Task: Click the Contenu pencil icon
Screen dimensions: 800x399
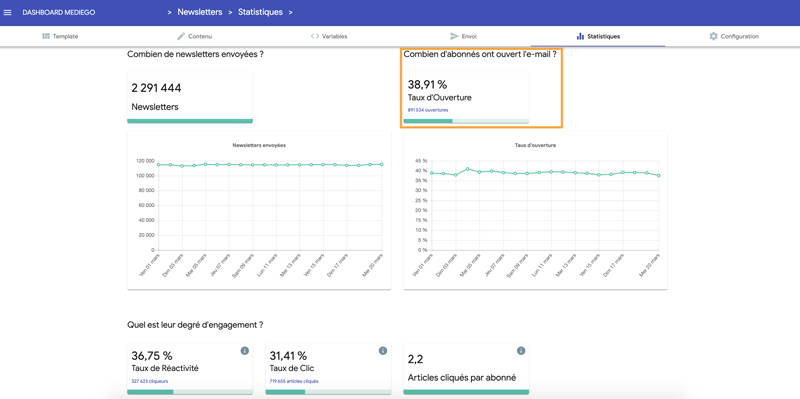Action: pyautogui.click(x=181, y=36)
